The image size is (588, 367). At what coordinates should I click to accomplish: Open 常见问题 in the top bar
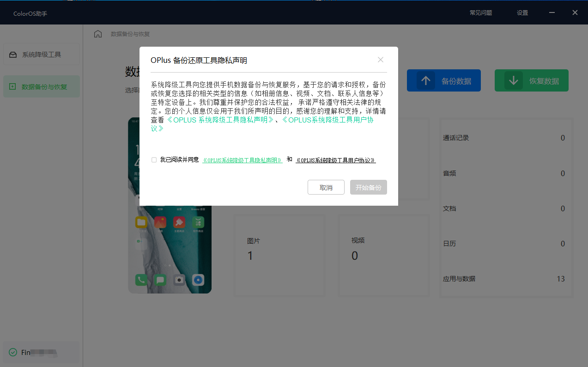[x=480, y=12]
